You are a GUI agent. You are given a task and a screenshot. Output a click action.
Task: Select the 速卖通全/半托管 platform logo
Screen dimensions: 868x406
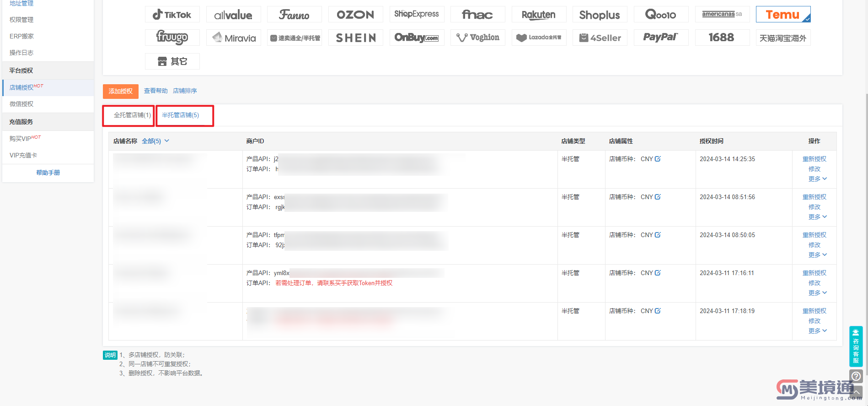coord(295,38)
